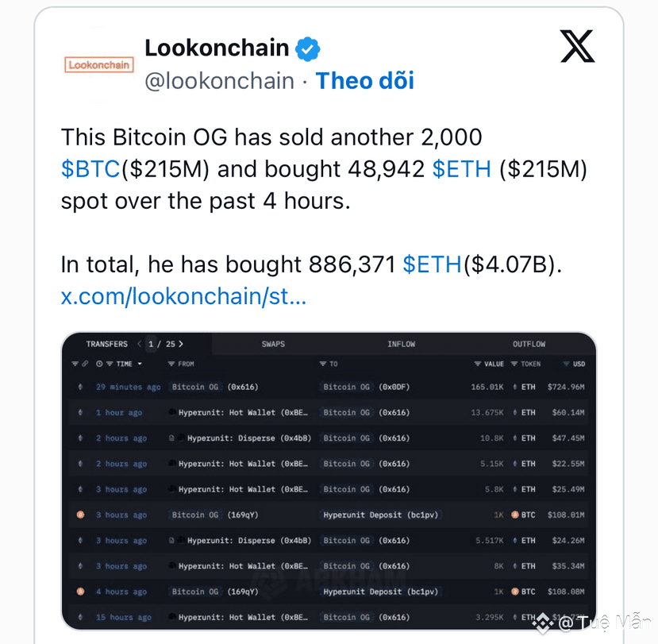Open the TO column filter
The width and height of the screenshot is (658, 644).
point(323,364)
